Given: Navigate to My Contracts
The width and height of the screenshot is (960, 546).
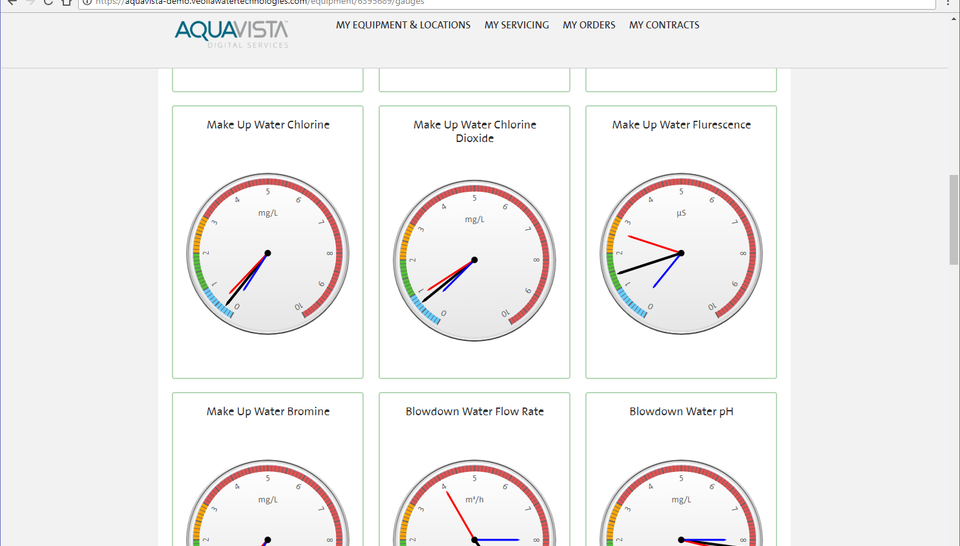Looking at the screenshot, I should (x=664, y=25).
